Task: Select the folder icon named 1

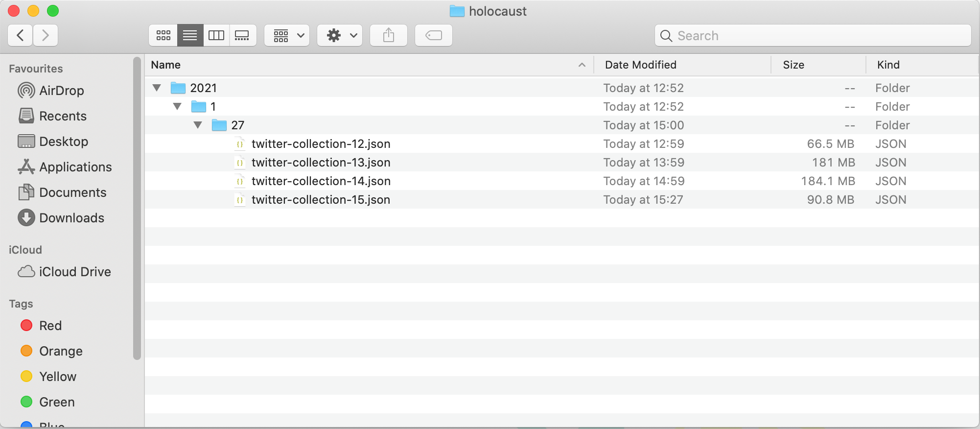Action: (x=198, y=107)
